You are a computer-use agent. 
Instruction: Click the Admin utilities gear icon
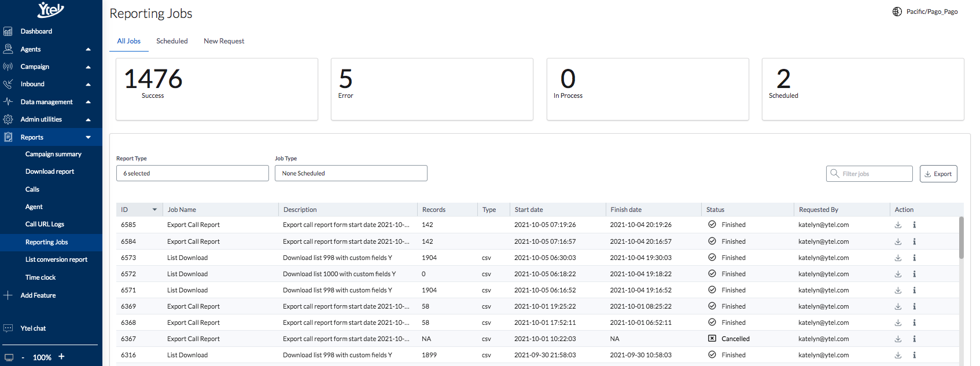click(8, 119)
